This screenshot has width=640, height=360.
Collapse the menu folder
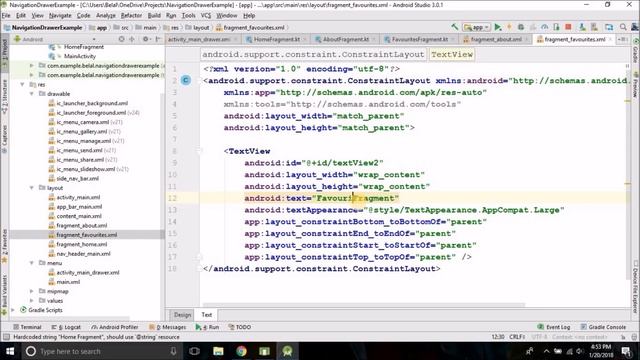(31, 263)
